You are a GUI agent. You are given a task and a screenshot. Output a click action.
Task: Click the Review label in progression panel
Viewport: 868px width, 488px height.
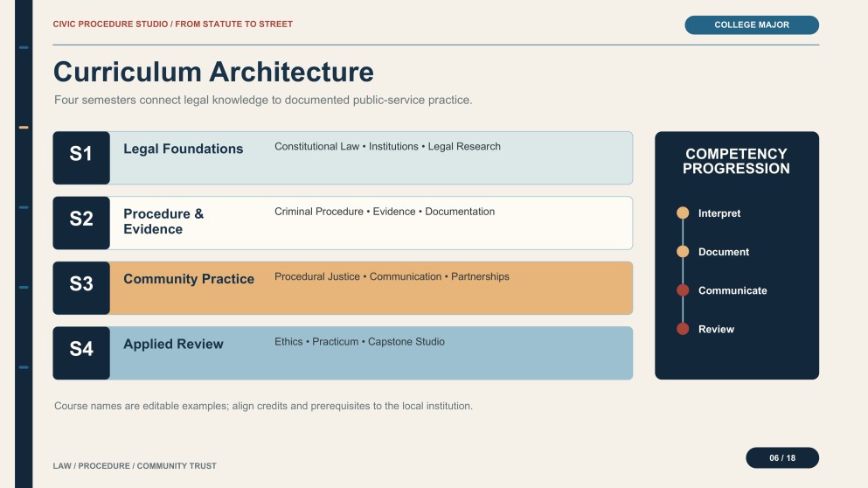coord(716,330)
